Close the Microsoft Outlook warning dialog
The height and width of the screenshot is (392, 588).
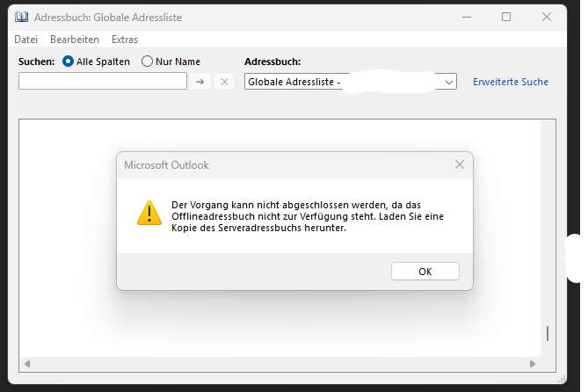coord(460,164)
